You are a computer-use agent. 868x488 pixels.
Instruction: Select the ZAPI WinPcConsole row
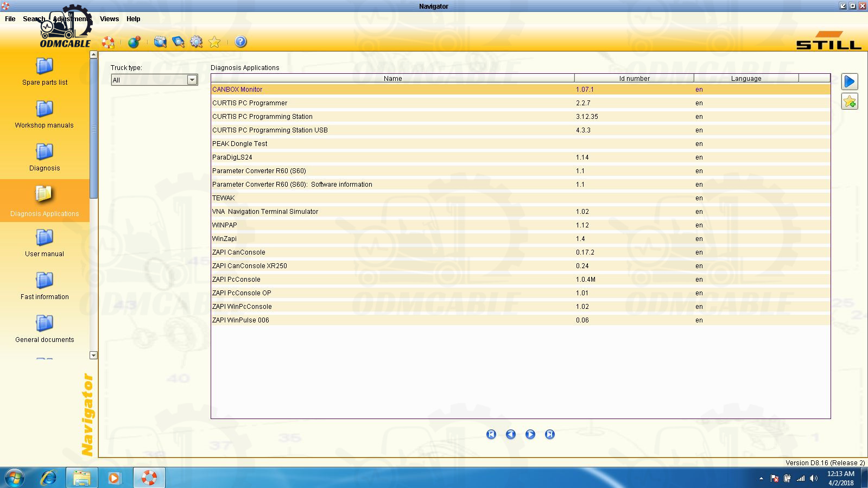521,307
